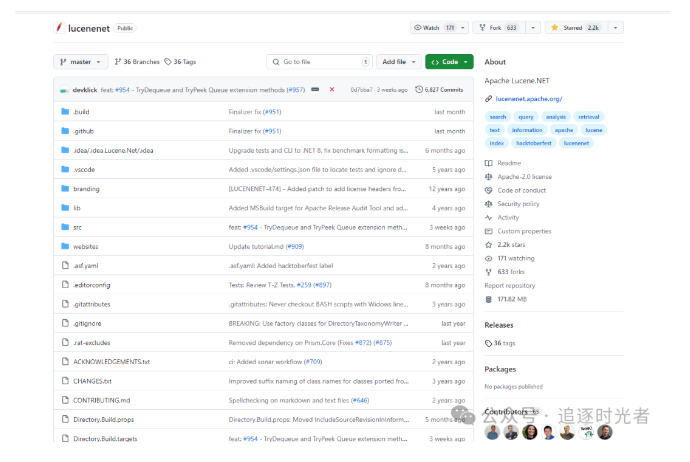690x462 pixels.
Task: Open the Add file dropdown
Action: (399, 62)
